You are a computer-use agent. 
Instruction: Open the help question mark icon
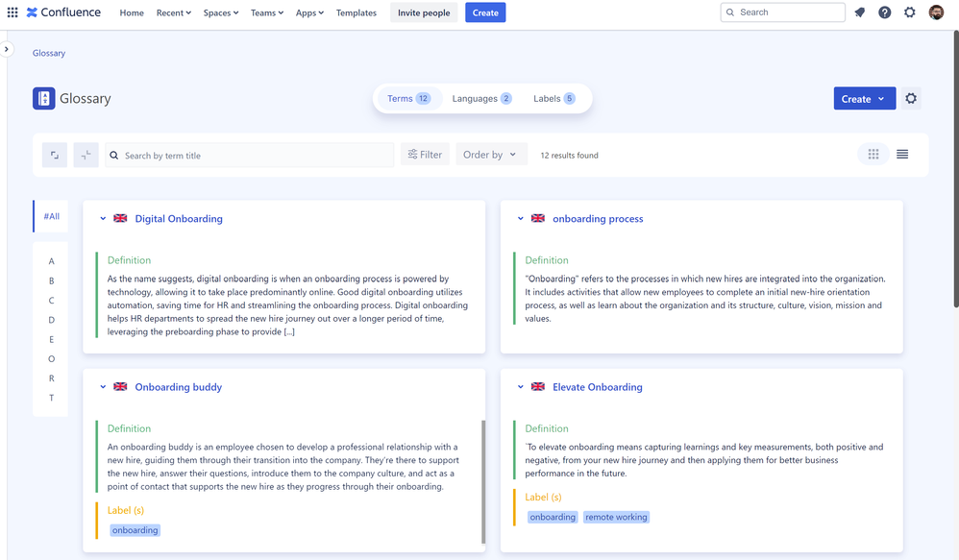pyautogui.click(x=884, y=12)
